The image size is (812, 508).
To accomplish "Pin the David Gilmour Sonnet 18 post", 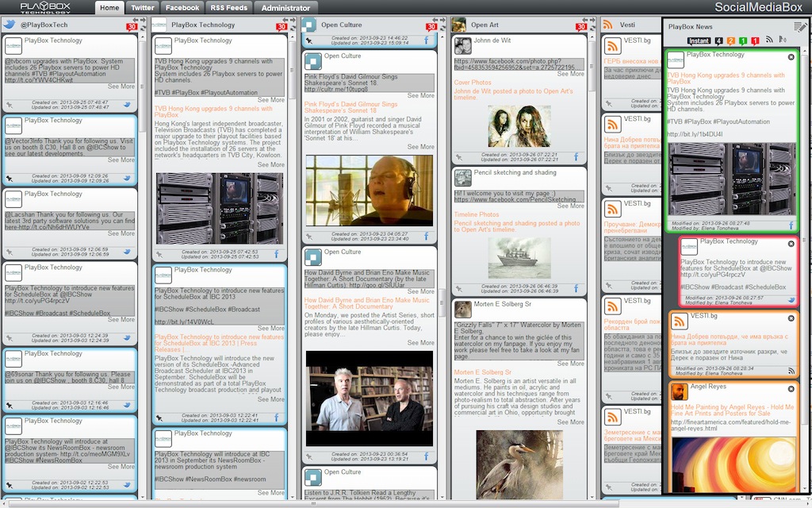I will point(309,237).
